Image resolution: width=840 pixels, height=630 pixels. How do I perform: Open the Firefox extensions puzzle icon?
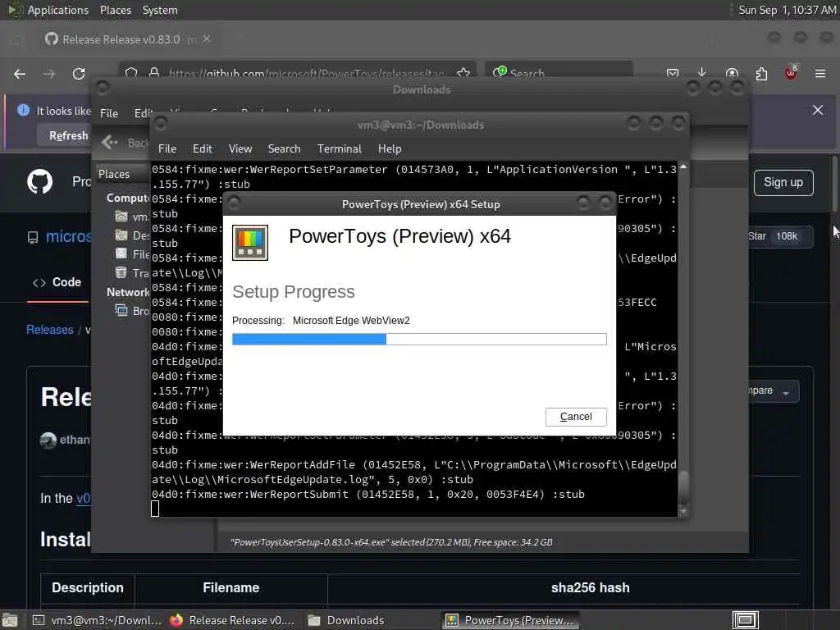pos(761,73)
